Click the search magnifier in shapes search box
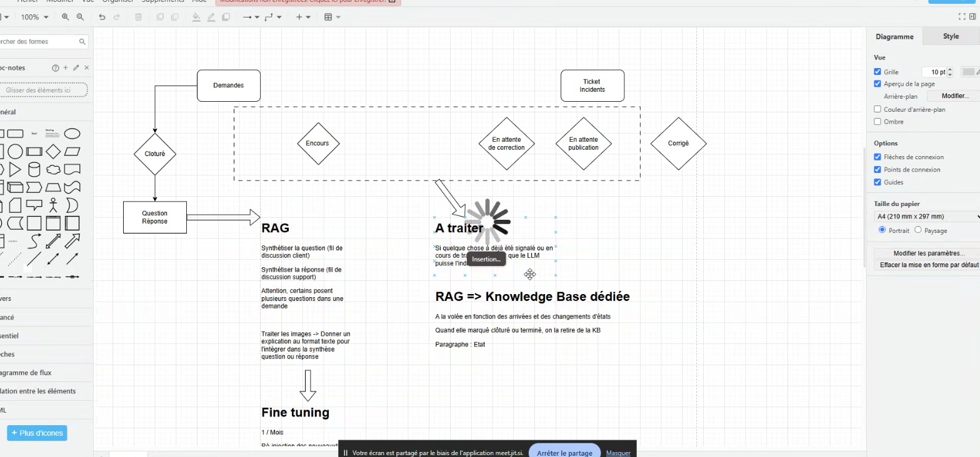Screen dimensions: 980x457 [x=82, y=42]
